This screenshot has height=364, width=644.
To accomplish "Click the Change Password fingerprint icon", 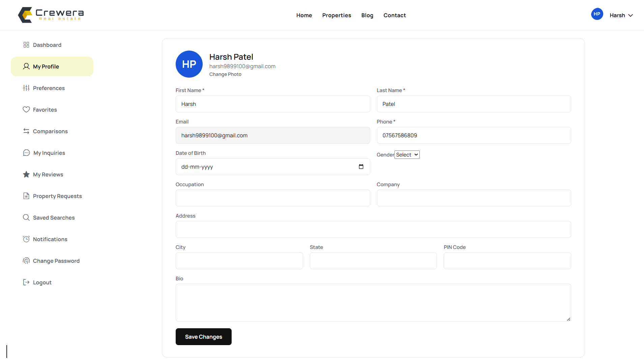I will click(x=26, y=261).
